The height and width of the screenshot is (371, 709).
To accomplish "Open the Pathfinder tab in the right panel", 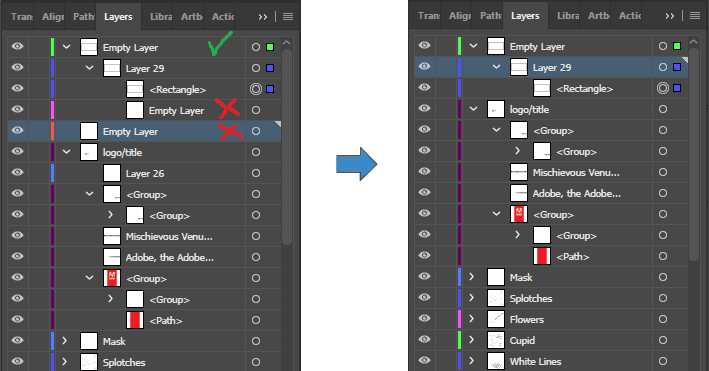I will [490, 16].
